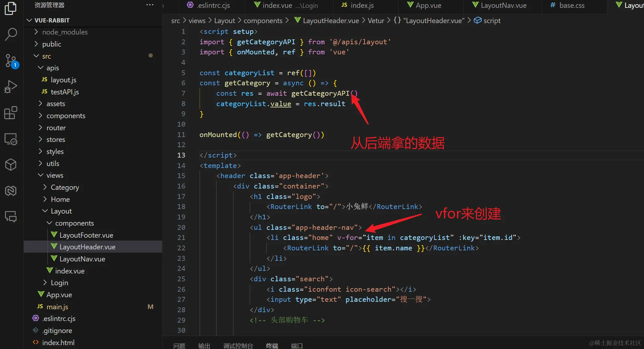Open the 终端 panel tab
The image size is (644, 349).
[x=272, y=346]
